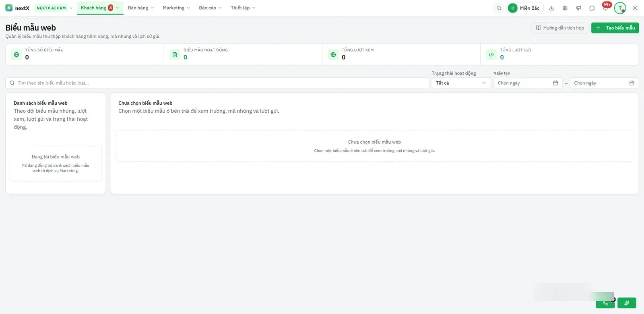Click the TỔNG LƯỢT XEM label
This screenshot has width=644, height=314.
click(x=358, y=50)
